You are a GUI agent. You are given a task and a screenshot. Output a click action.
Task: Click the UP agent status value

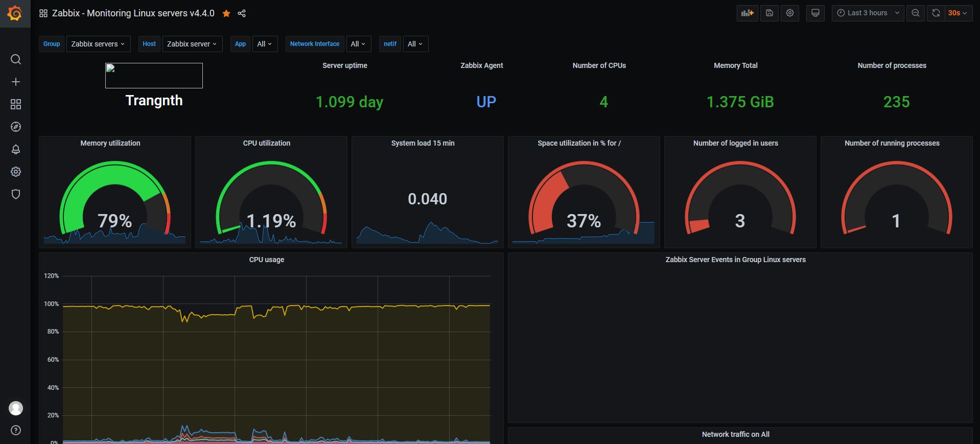coord(486,102)
